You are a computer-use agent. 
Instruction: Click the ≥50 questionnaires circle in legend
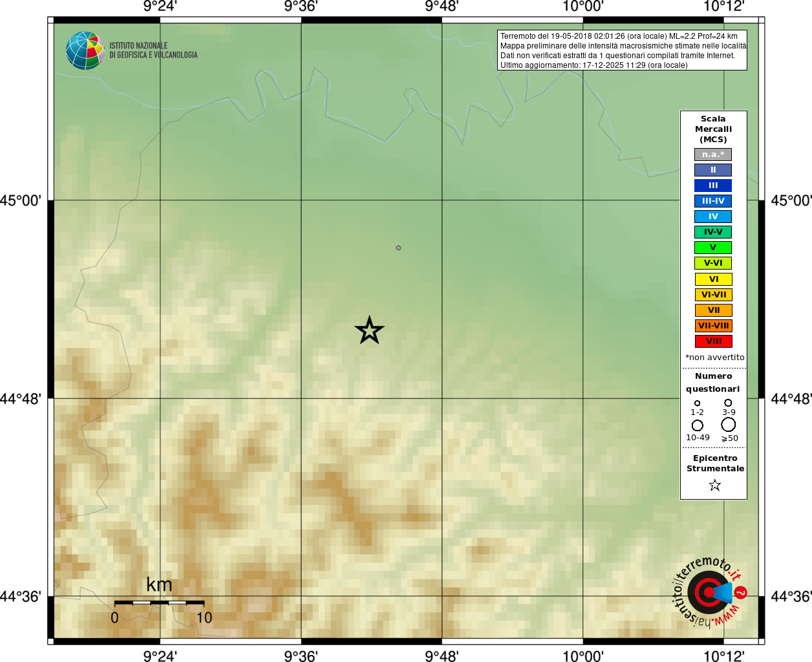tap(729, 425)
